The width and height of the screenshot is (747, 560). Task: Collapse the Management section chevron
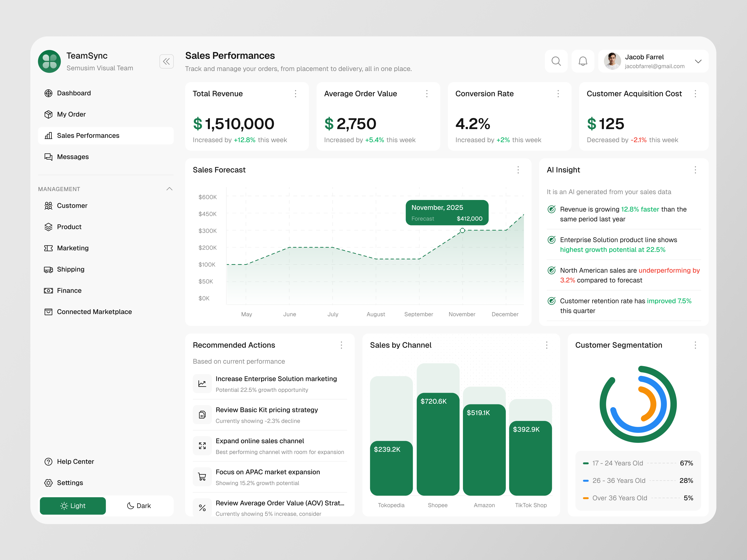(x=169, y=189)
